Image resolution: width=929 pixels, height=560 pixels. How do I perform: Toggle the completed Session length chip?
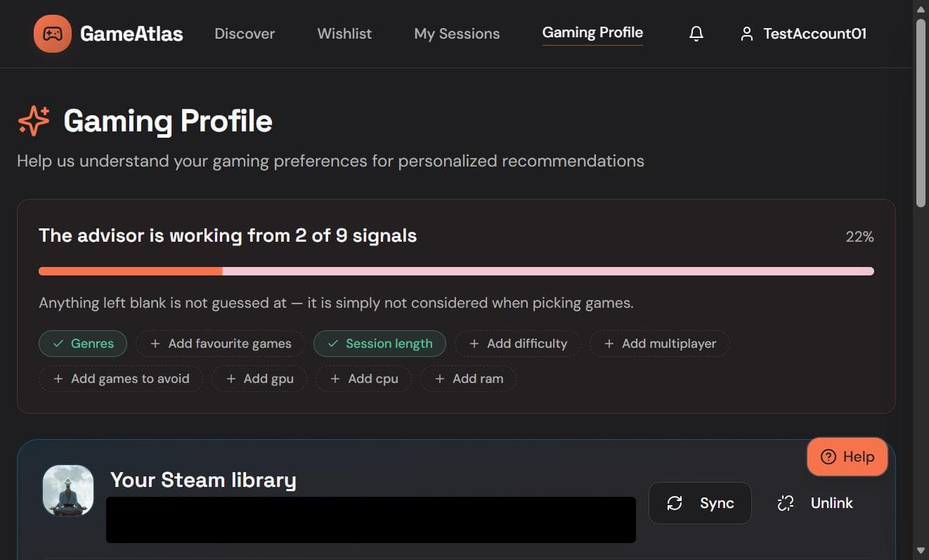379,344
